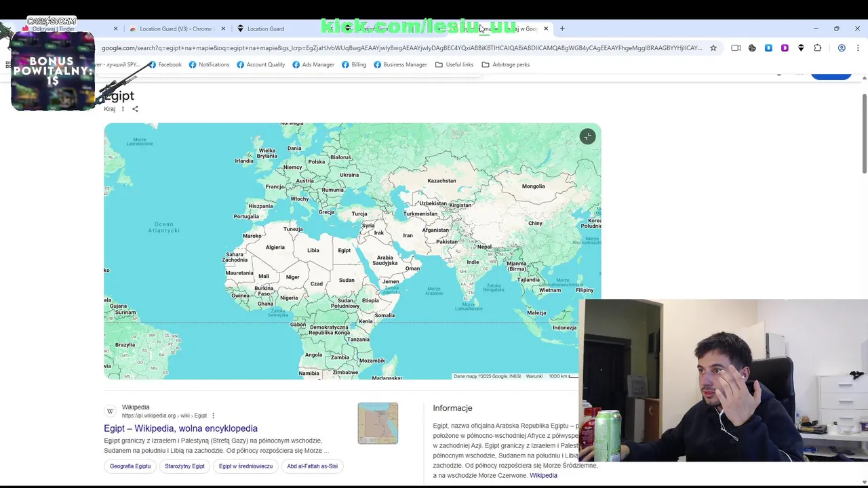868x488 pixels.
Task: Open the Facebook bookmark
Action: click(x=165, y=64)
